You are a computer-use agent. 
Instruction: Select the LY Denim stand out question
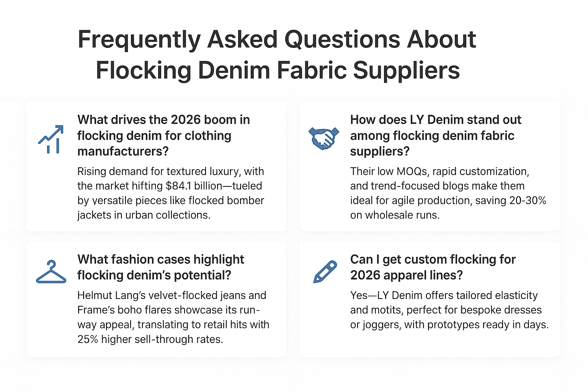coord(435,136)
